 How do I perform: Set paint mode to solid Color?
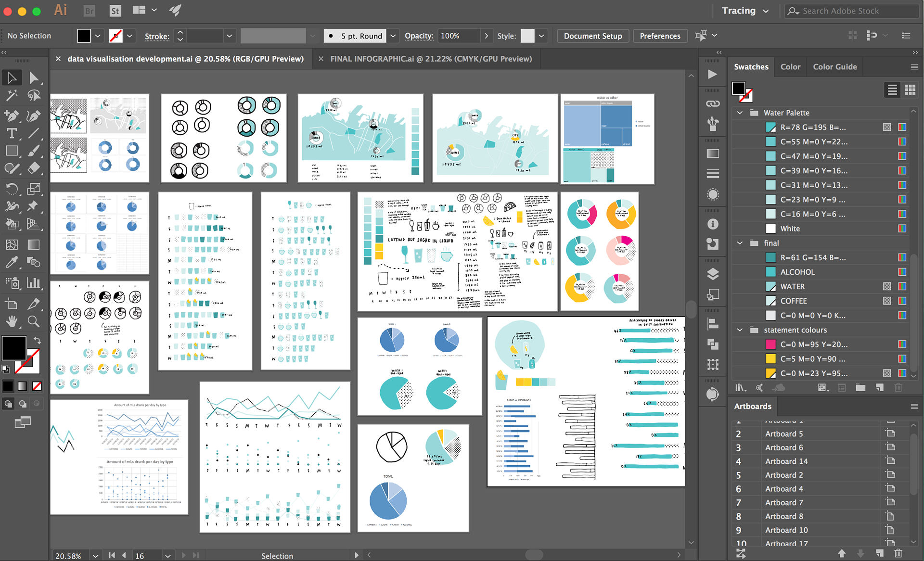click(x=8, y=386)
